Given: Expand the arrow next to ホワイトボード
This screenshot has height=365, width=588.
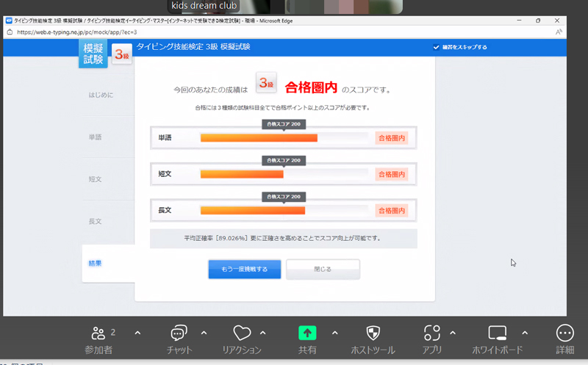Looking at the screenshot, I should point(525,333).
